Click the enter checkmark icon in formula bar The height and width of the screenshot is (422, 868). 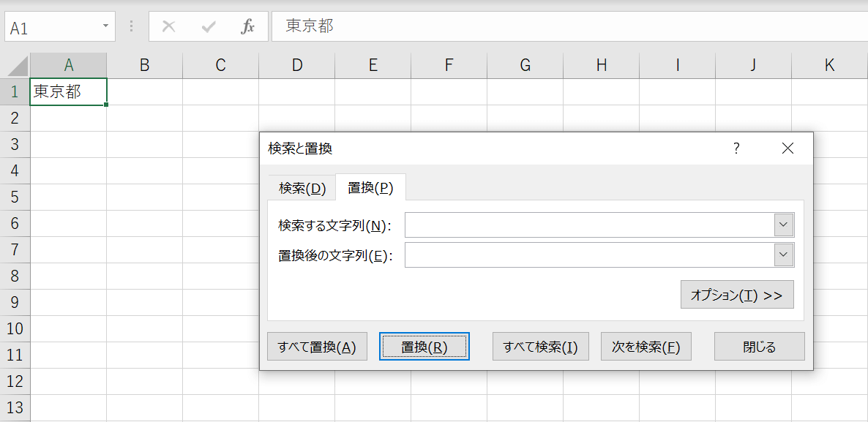click(209, 27)
